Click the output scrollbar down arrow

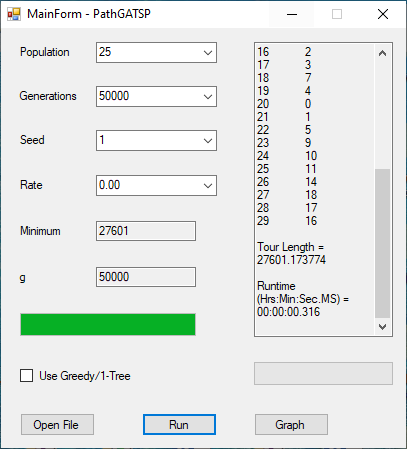click(x=382, y=327)
